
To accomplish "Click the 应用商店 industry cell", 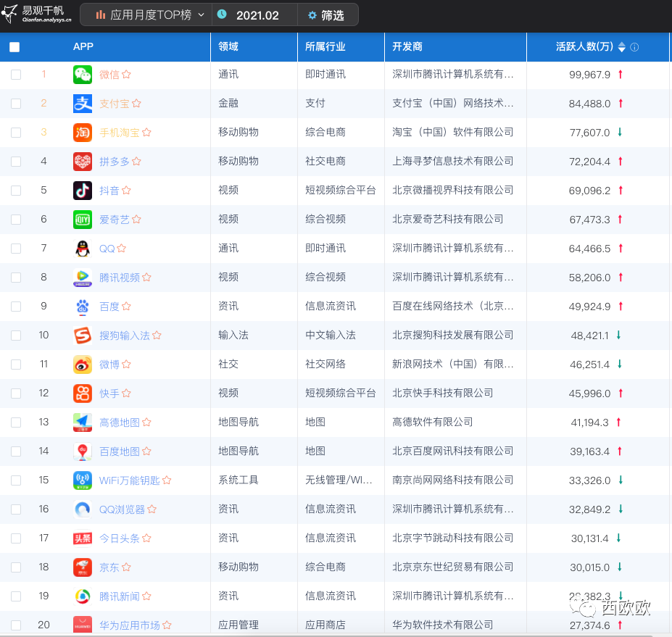I will pos(325,625).
